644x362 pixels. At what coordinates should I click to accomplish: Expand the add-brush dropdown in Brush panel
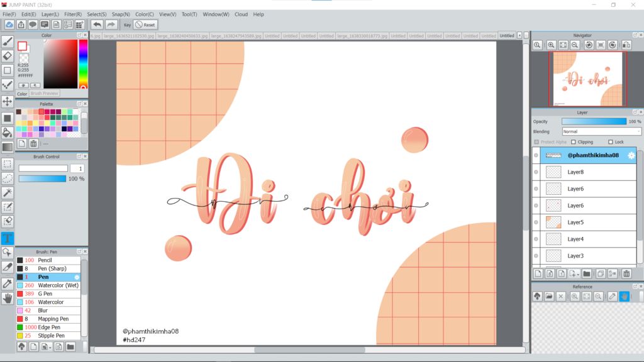coord(46,347)
